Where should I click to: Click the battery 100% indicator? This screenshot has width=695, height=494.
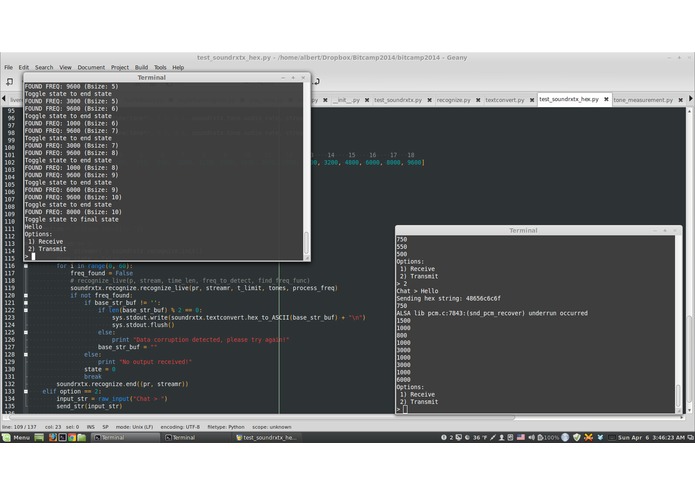pyautogui.click(x=548, y=437)
